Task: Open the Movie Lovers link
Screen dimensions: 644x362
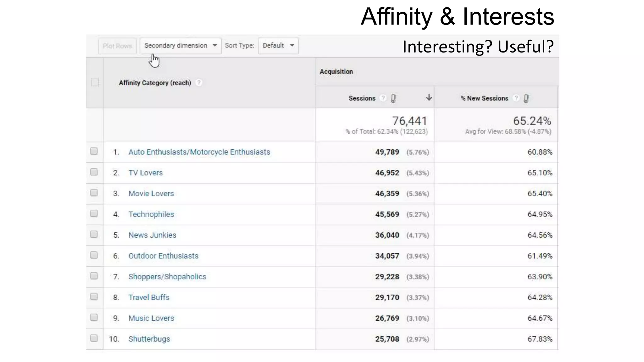Action: coord(151,193)
